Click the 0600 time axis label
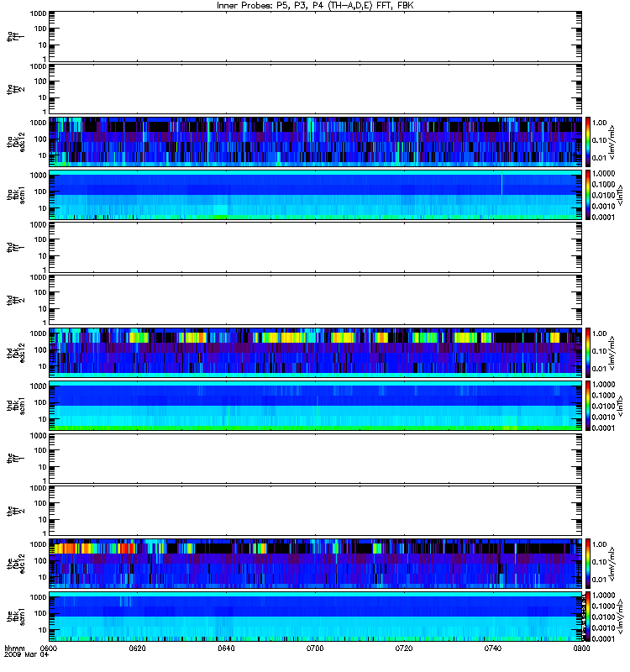Viewport: 630px width, 672px height. (x=49, y=648)
